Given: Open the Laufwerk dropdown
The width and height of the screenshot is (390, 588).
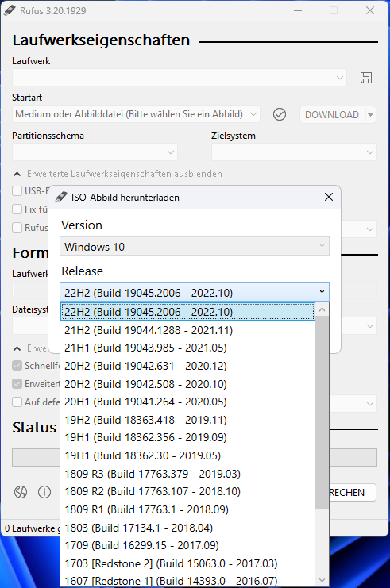Looking at the screenshot, I should point(179,78).
